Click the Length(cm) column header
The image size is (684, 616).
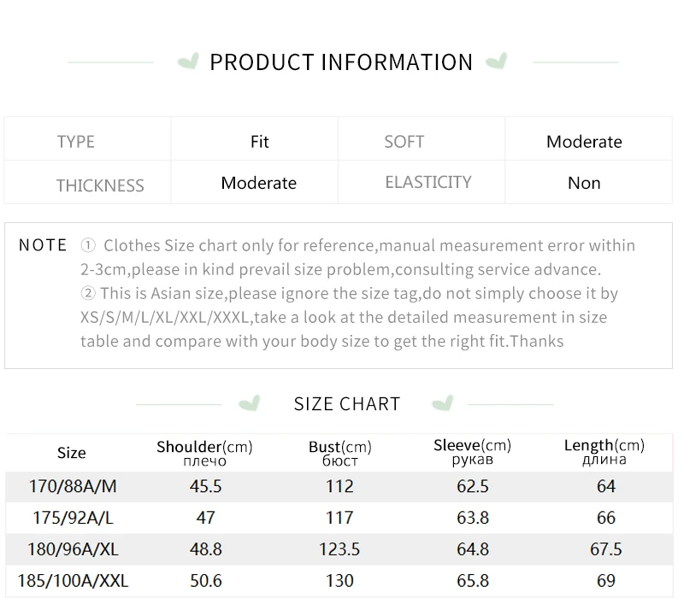pyautogui.click(x=604, y=451)
